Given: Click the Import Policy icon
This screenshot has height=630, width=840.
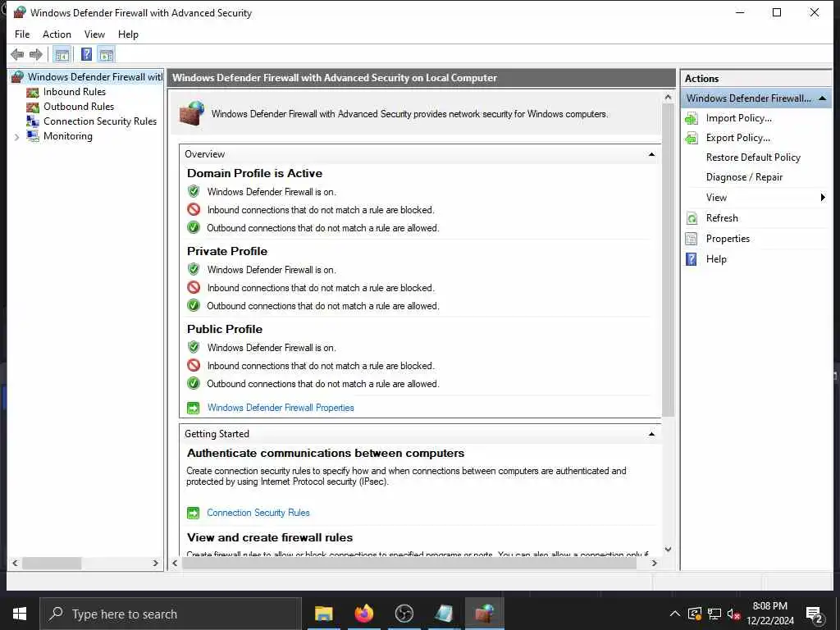Looking at the screenshot, I should click(x=692, y=118).
